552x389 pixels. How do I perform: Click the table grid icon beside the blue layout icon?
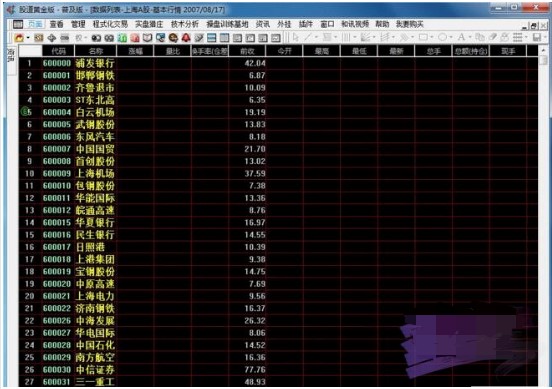(224, 38)
